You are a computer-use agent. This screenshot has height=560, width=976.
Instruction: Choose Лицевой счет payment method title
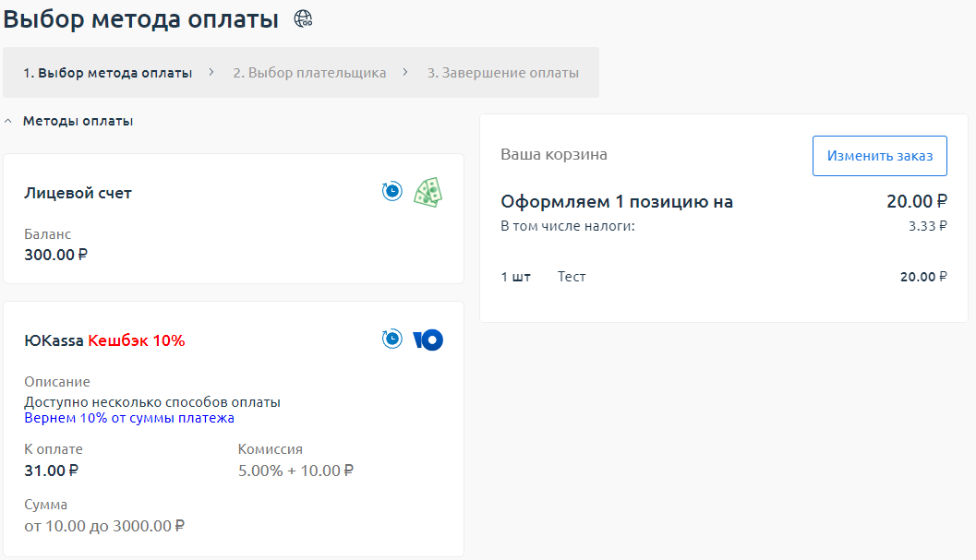[x=78, y=193]
